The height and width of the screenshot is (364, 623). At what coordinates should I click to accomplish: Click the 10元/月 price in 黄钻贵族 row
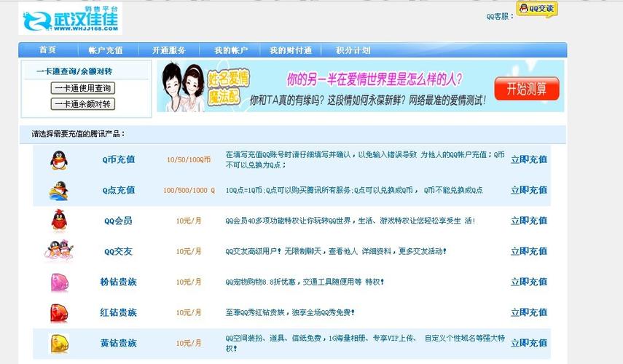189,343
